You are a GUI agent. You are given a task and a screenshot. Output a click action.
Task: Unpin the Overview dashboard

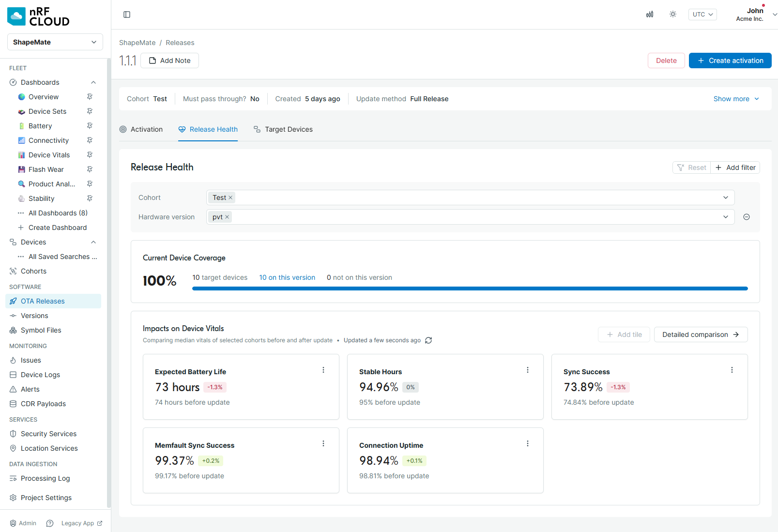90,97
